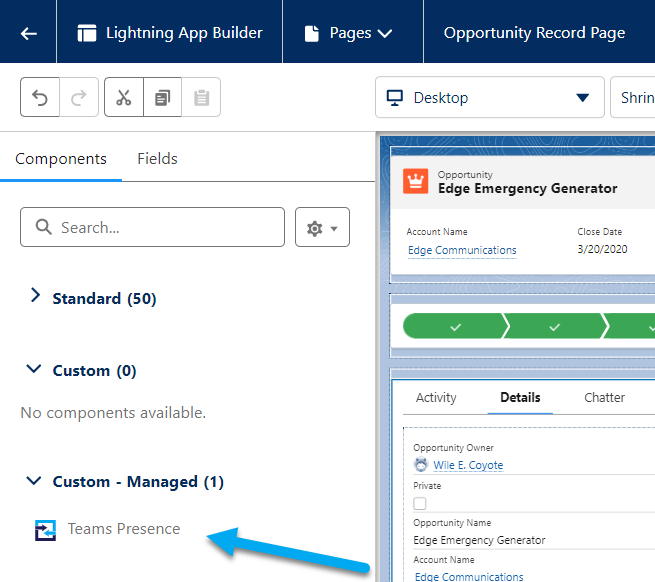This screenshot has width=655, height=582.
Task: Undo the last change
Action: coord(40,97)
